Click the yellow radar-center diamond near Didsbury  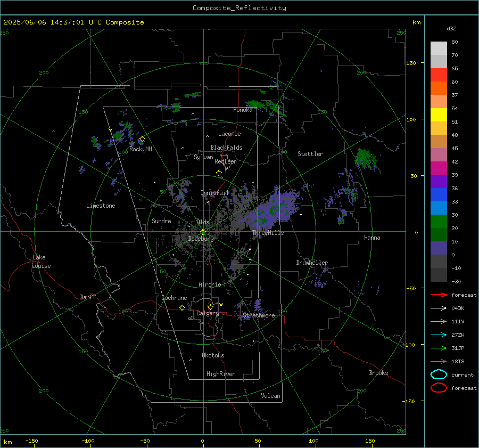pyautogui.click(x=203, y=232)
